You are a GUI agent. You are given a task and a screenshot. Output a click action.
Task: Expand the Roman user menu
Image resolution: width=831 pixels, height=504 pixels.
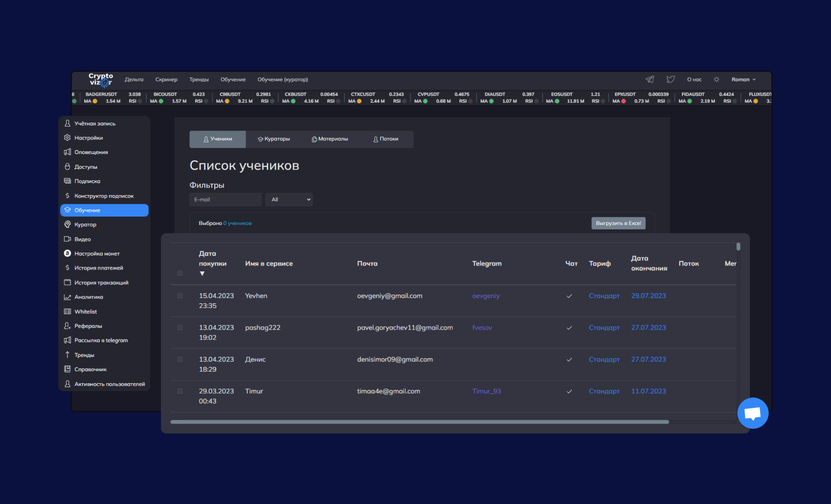pyautogui.click(x=743, y=80)
